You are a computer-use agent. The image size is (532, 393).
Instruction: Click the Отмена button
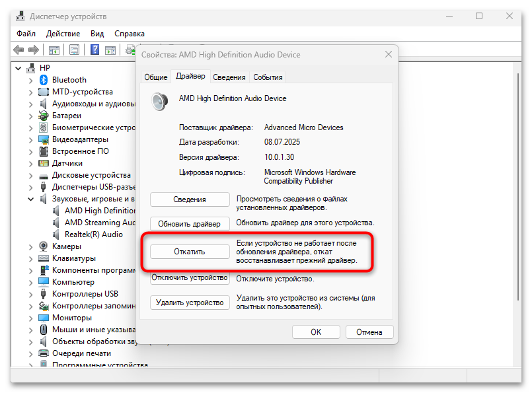pos(369,332)
